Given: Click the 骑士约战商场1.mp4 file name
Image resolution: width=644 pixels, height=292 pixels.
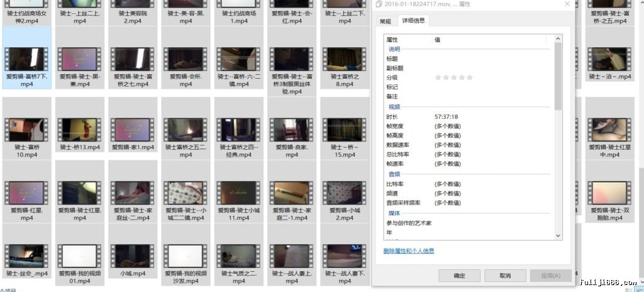Looking at the screenshot, I should click(x=238, y=17).
